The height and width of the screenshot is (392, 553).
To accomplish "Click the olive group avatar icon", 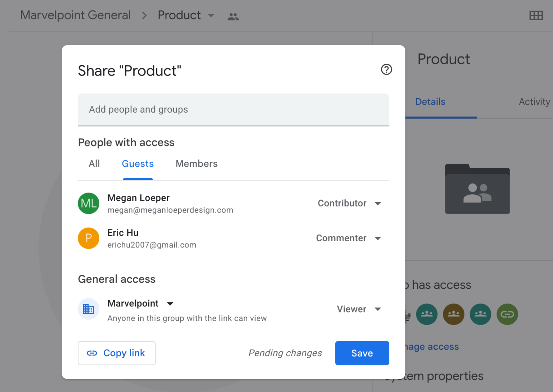I will (453, 314).
